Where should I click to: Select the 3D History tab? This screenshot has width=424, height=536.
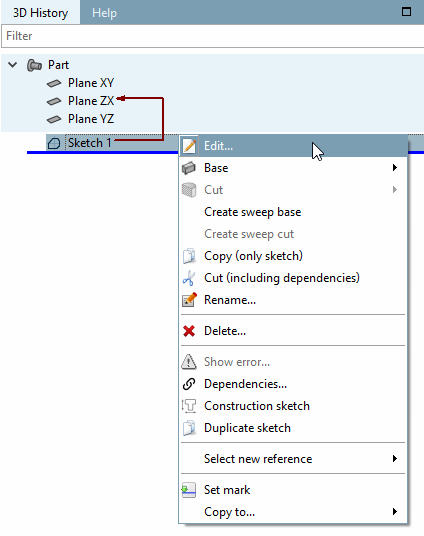40,13
